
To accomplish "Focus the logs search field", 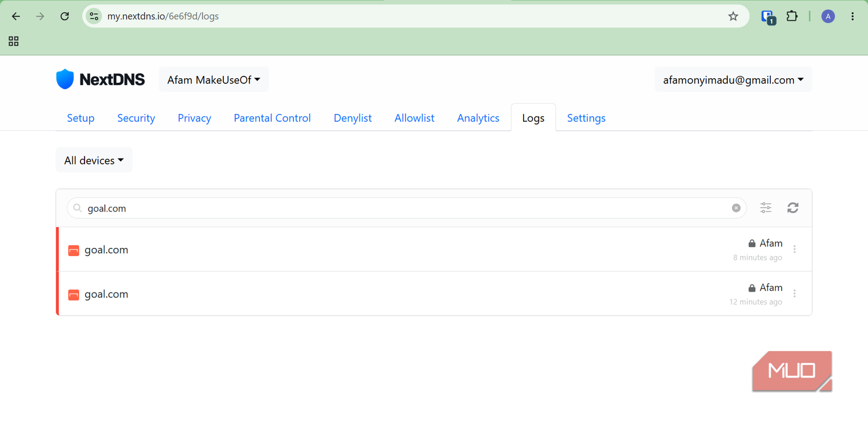I will [x=407, y=208].
